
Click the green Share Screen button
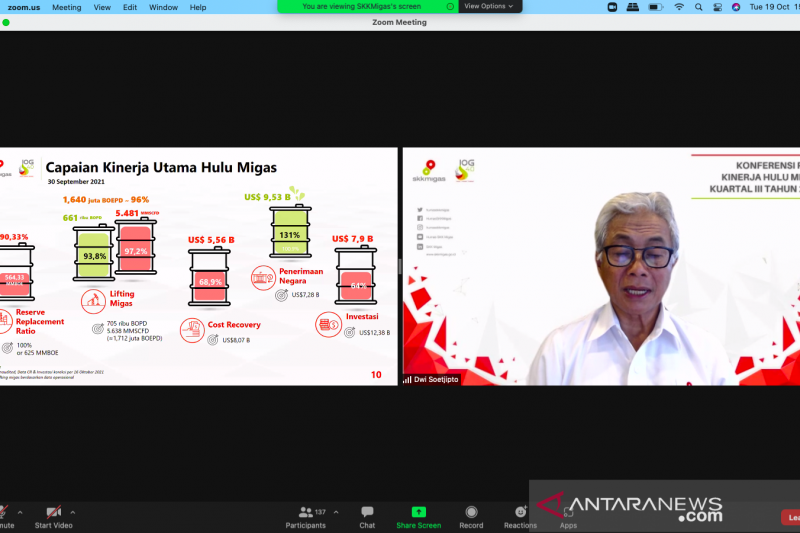click(x=418, y=517)
